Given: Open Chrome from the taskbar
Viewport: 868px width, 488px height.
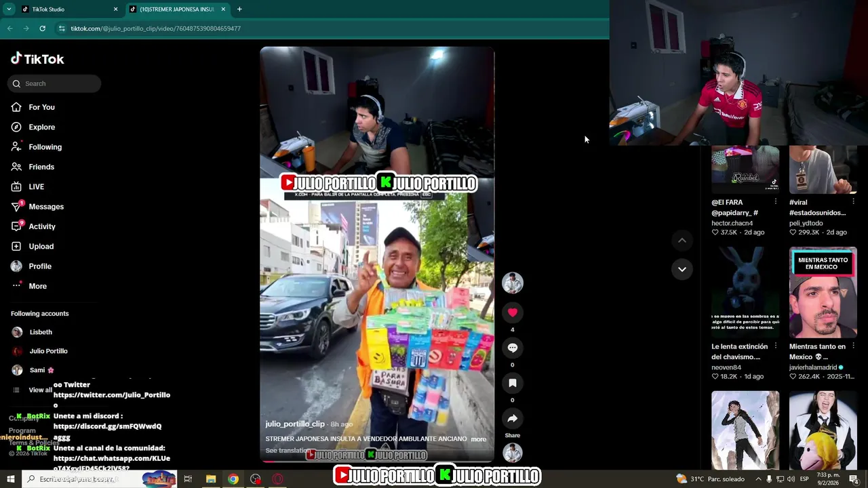Looking at the screenshot, I should coord(233,479).
